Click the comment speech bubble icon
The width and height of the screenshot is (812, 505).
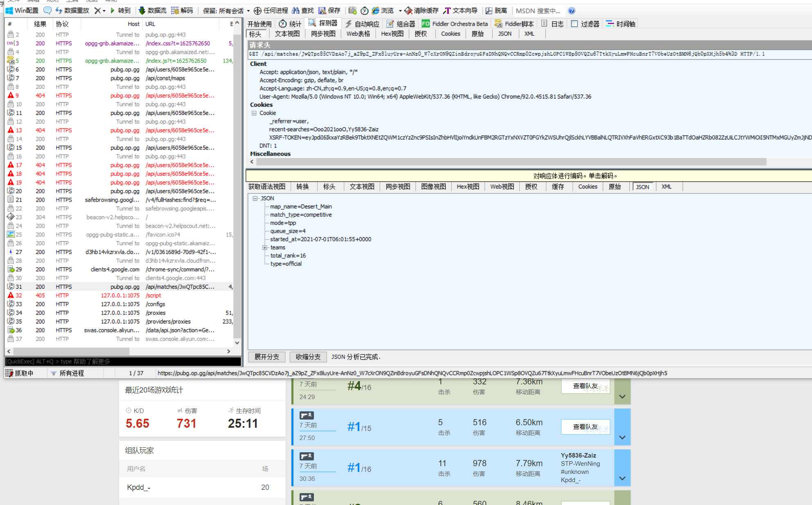47,11
